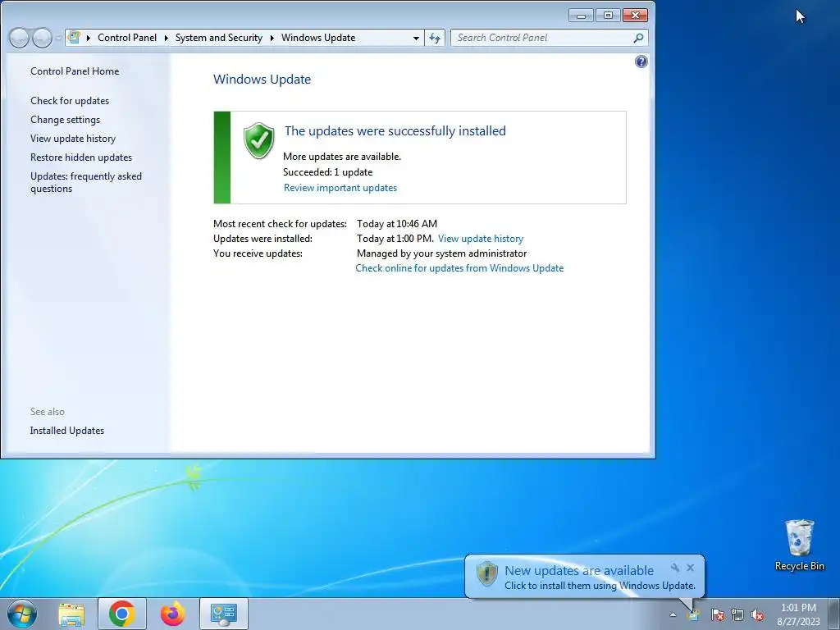The height and width of the screenshot is (630, 840).
Task: Select the Windows Update breadcrumb
Action: click(x=318, y=38)
